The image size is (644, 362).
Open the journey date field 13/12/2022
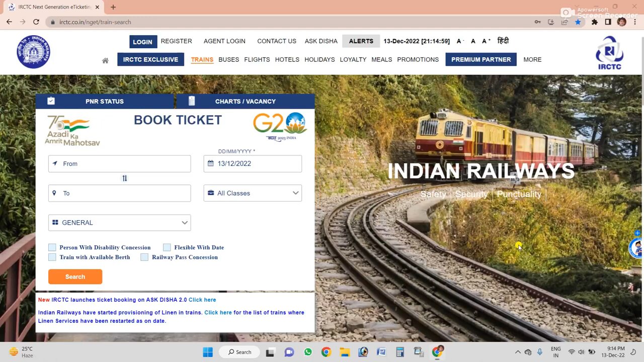pos(253,164)
